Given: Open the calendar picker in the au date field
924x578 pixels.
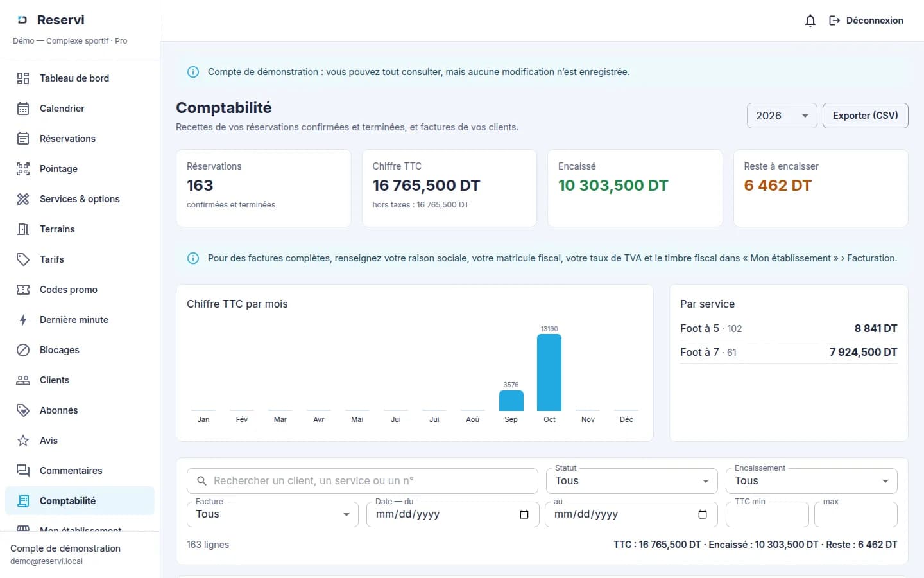Looking at the screenshot, I should click(703, 514).
